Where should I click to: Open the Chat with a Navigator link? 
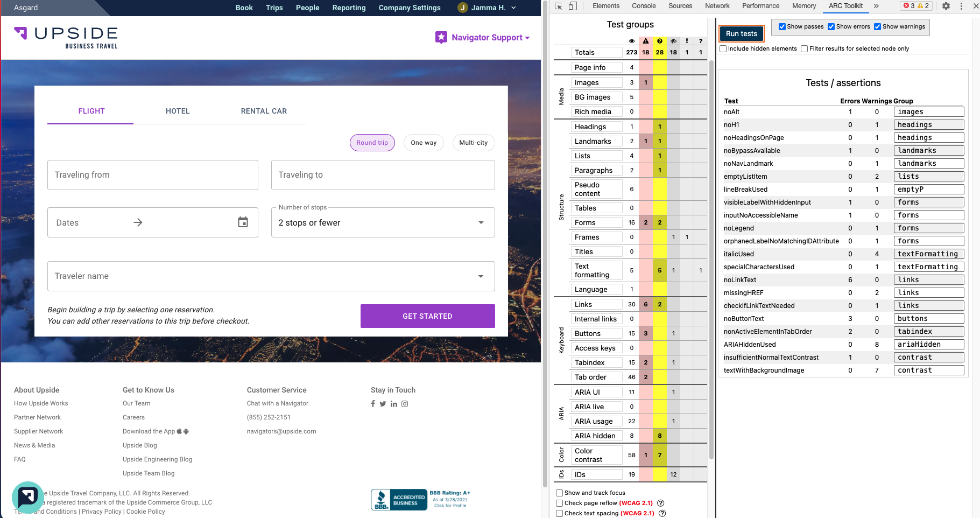click(x=278, y=403)
